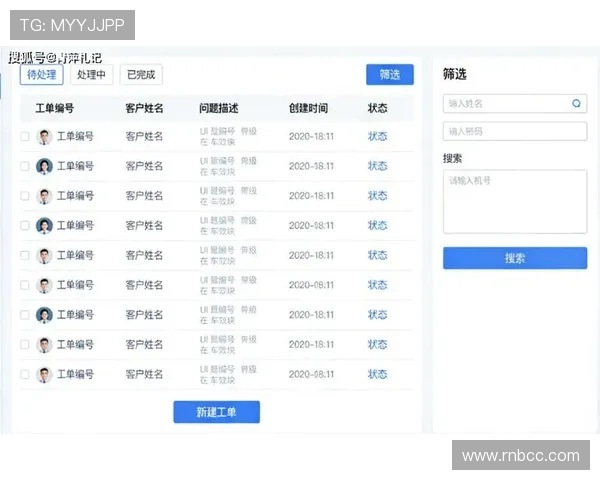Screen dimensions: 600x480
Task: Click the 工单编号 column header
Action: [55, 108]
